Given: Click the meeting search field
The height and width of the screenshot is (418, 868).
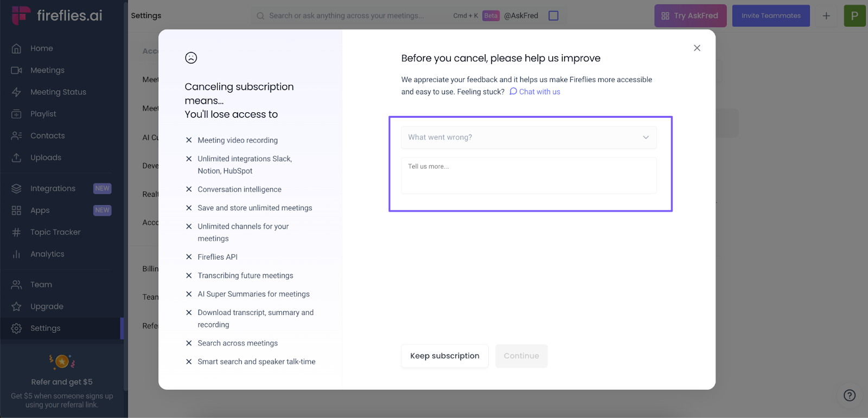Looking at the screenshot, I should click(x=347, y=16).
